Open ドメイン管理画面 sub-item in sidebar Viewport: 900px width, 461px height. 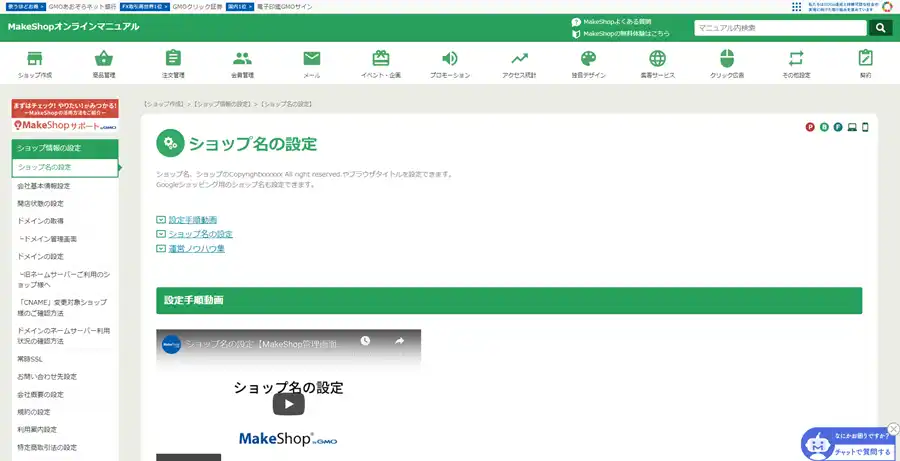pyautogui.click(x=48, y=239)
